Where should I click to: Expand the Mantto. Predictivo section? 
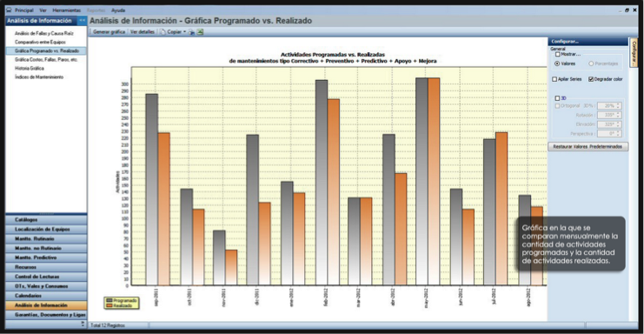point(46,257)
